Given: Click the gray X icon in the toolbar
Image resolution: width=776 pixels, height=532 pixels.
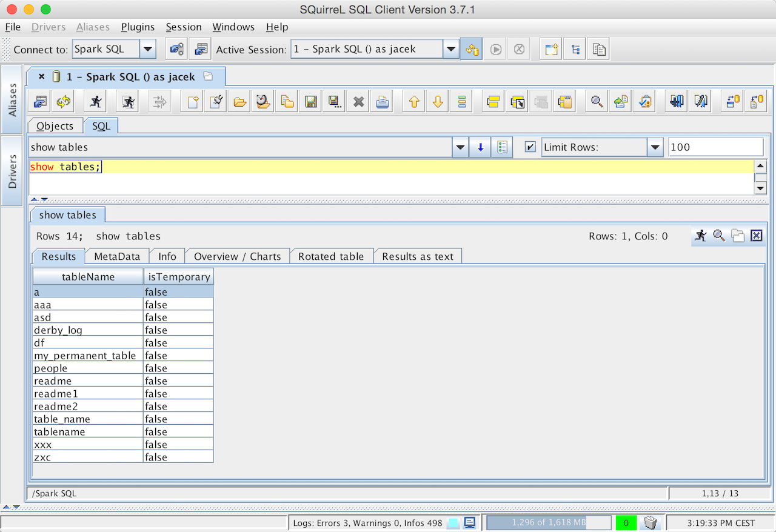Looking at the screenshot, I should (x=358, y=102).
